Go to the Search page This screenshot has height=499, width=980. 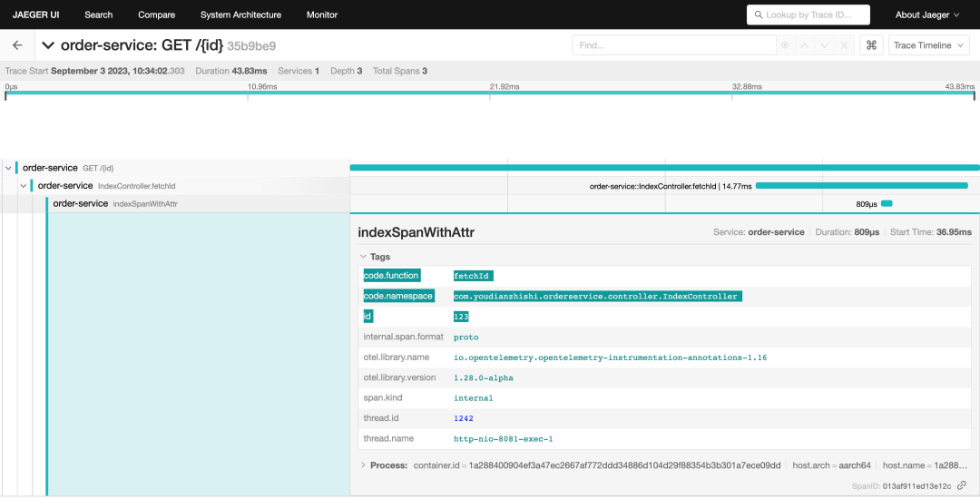point(99,15)
